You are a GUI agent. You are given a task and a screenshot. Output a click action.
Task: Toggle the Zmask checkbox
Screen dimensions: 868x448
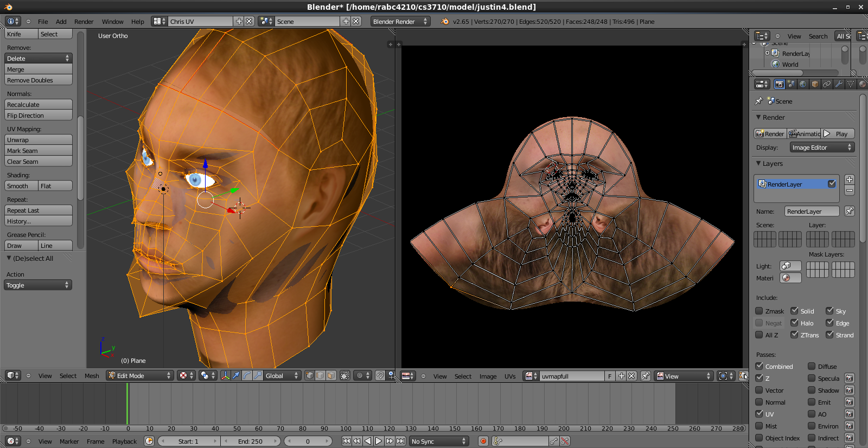coord(759,311)
